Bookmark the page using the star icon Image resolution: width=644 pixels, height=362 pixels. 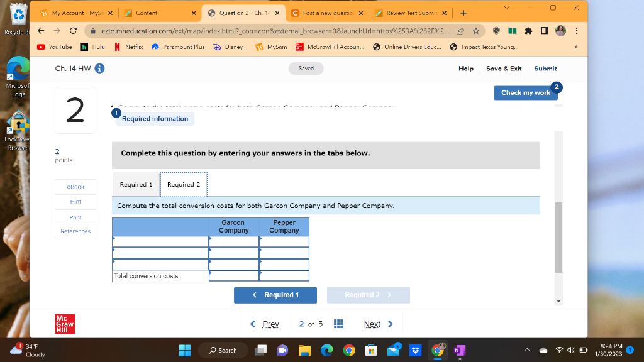pos(475,30)
